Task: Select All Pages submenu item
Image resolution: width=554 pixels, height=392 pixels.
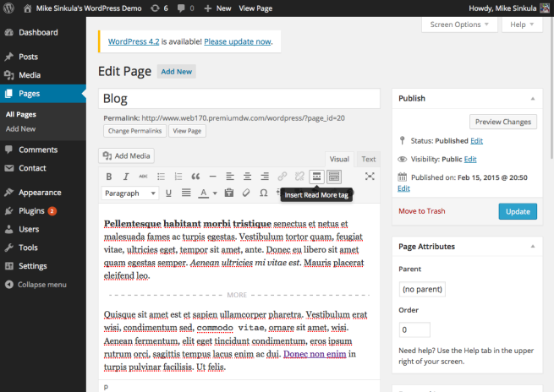Action: [x=21, y=114]
